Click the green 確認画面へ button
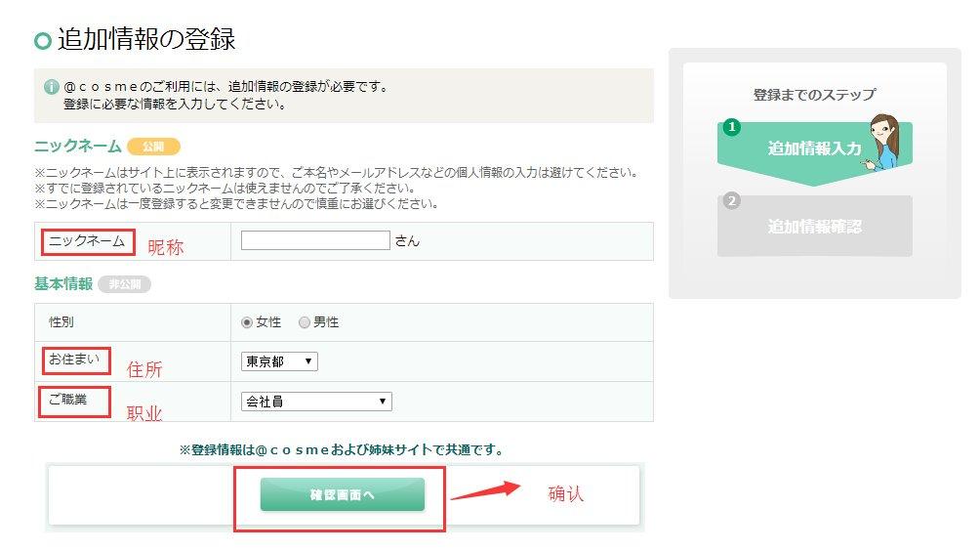 343,494
